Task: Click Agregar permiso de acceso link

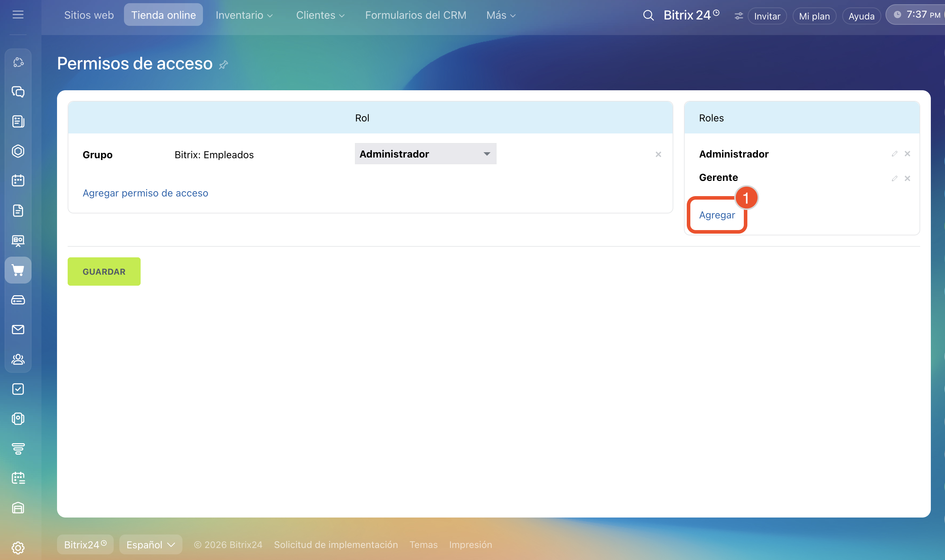Action: click(x=145, y=193)
